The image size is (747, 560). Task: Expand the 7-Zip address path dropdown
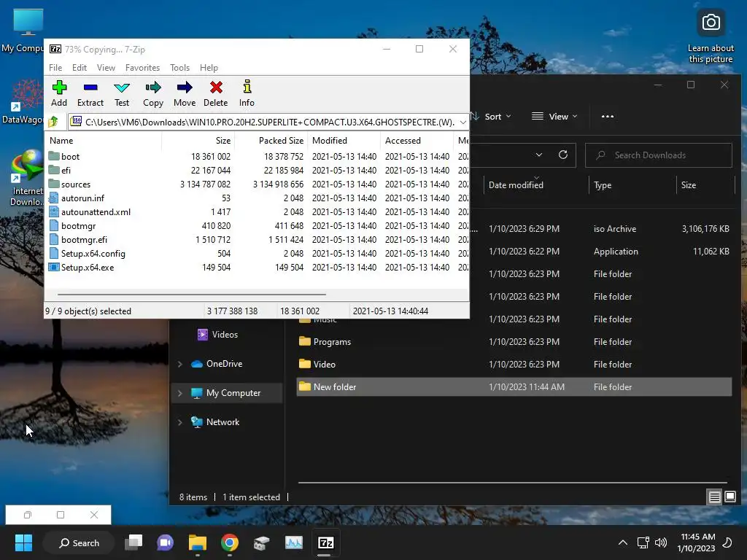click(x=462, y=122)
